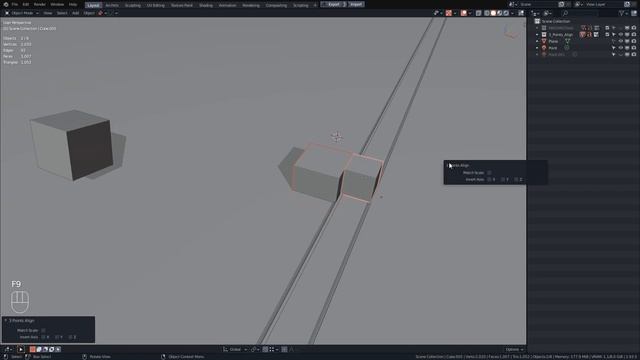This screenshot has height=360, width=640.
Task: Open the Window menu
Action: [57, 4]
